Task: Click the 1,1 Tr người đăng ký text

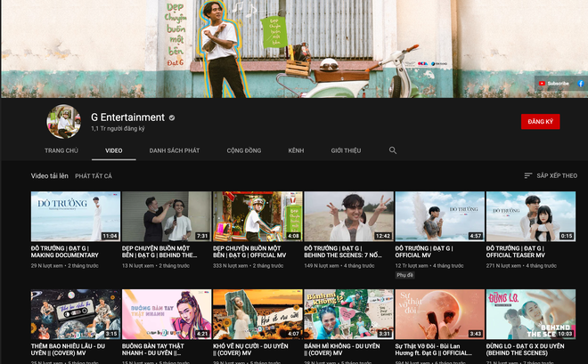Action: point(118,128)
